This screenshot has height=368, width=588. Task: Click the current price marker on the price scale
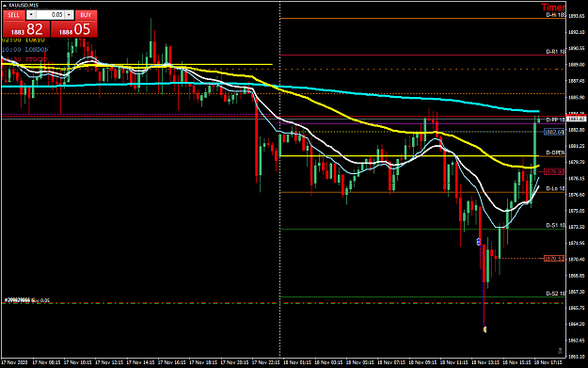577,119
